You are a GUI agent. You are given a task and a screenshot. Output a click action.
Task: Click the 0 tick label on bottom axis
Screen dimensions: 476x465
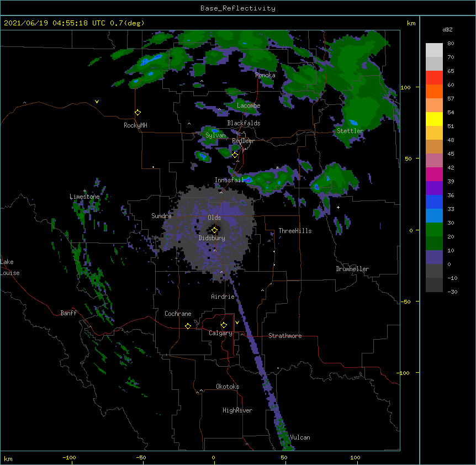(213, 457)
